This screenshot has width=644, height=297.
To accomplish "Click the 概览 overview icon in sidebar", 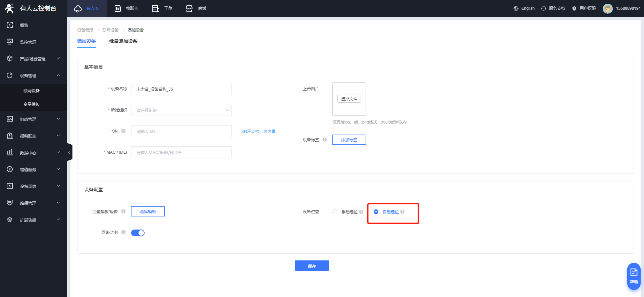I will tap(10, 25).
